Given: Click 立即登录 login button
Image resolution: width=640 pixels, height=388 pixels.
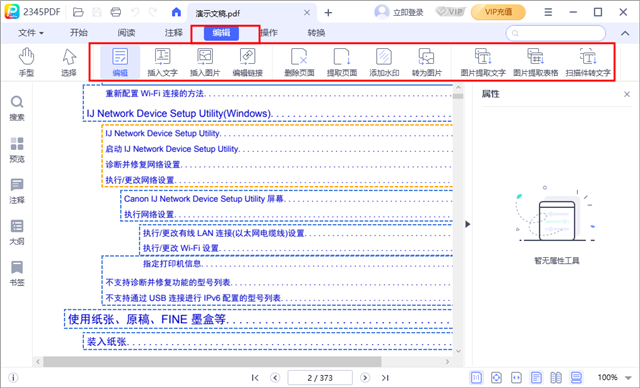Looking at the screenshot, I should point(400,12).
